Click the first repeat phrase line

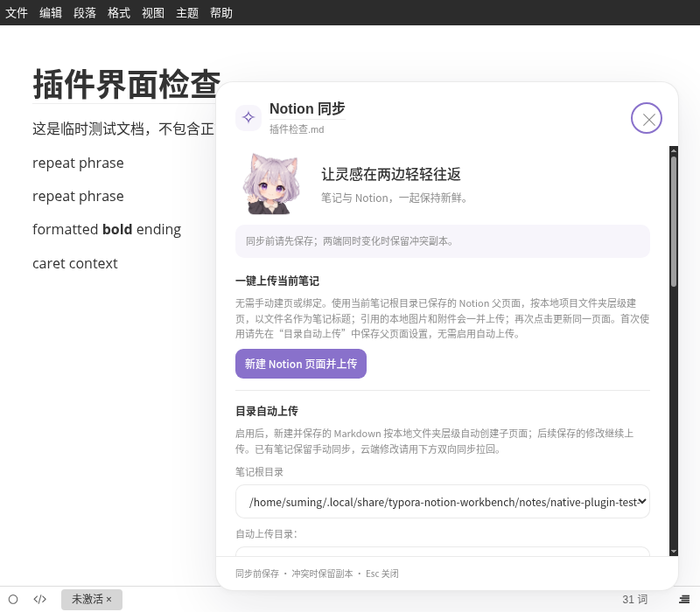pos(78,163)
